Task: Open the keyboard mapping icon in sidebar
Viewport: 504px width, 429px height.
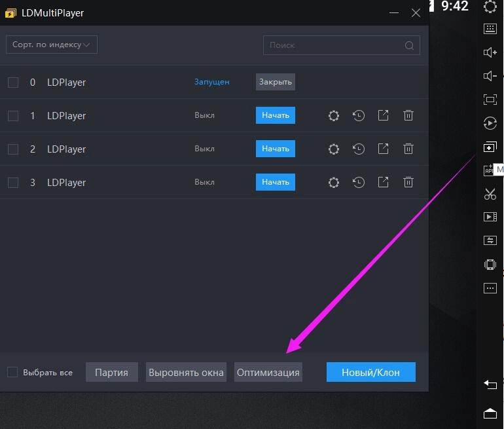Action: (490, 29)
